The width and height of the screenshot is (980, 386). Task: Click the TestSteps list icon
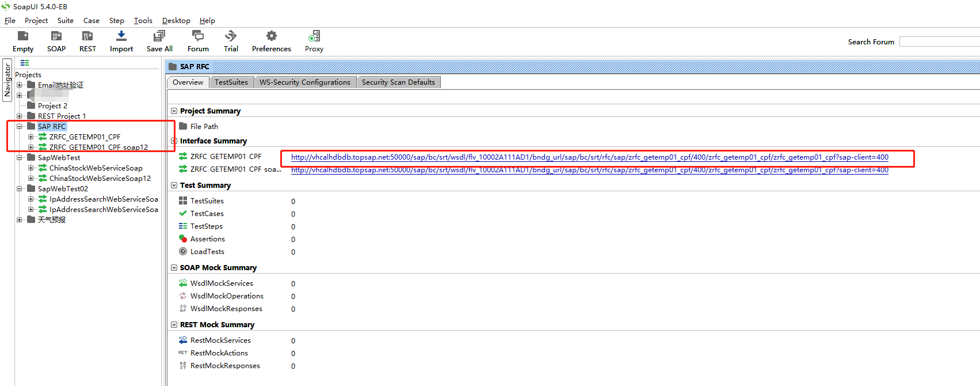[183, 226]
